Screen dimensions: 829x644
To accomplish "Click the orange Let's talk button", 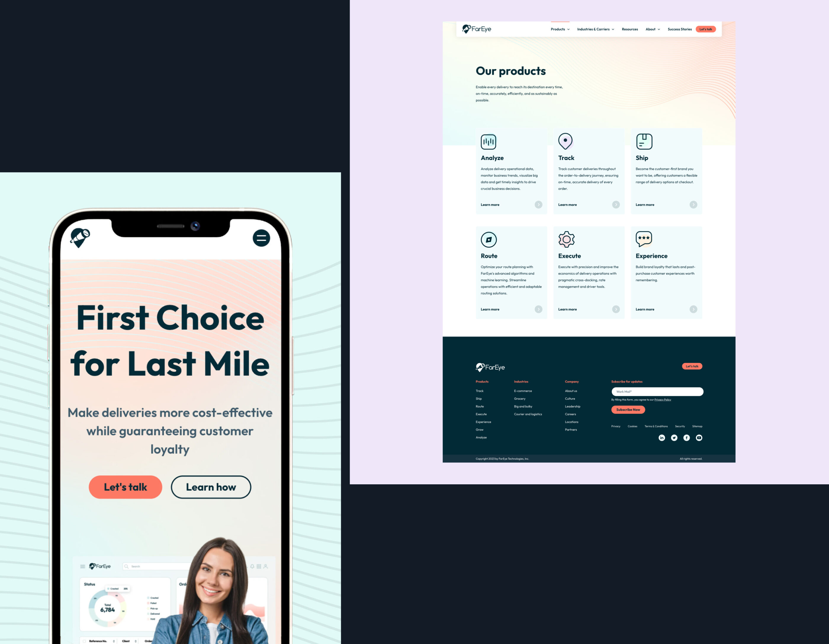I will pos(706,29).
